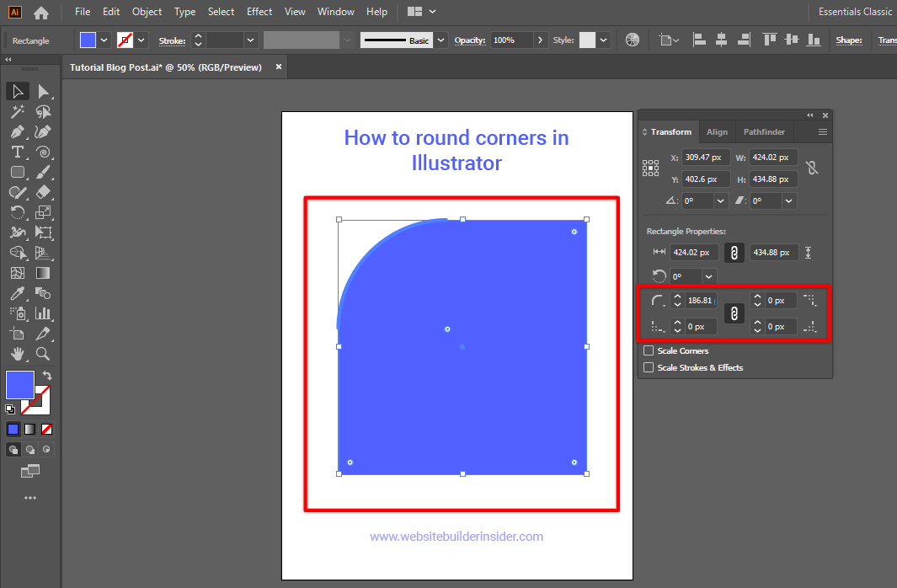Select the Eraser tool
Screen dimensions: 897x588
[43, 192]
